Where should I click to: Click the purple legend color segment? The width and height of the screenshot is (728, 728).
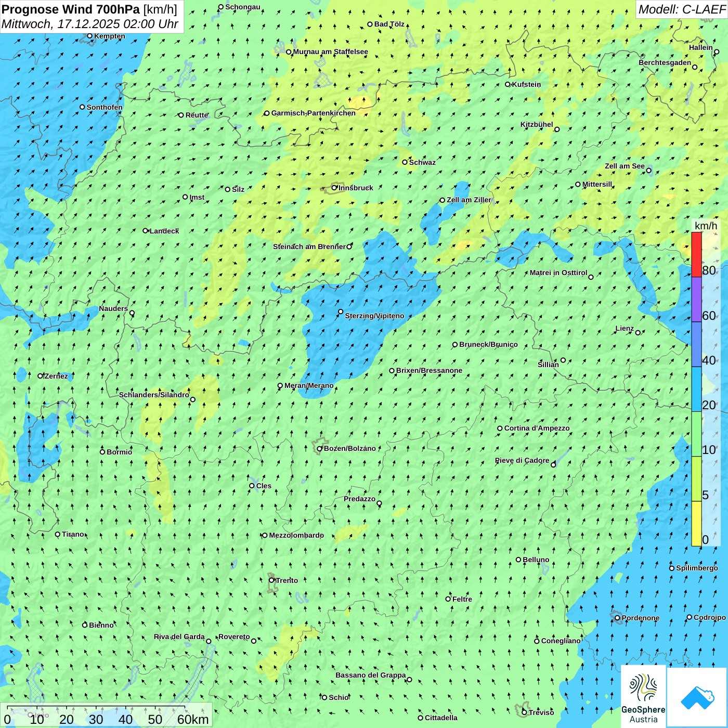coord(696,299)
